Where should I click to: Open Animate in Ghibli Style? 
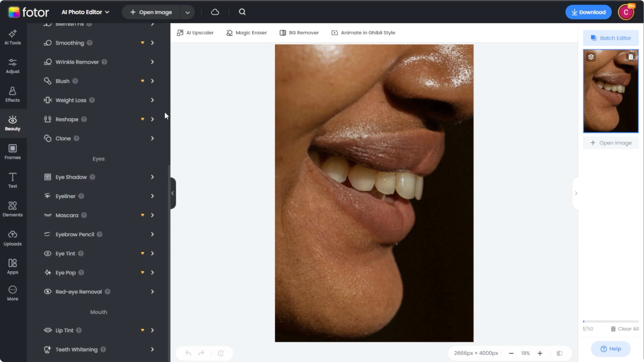pos(363,33)
